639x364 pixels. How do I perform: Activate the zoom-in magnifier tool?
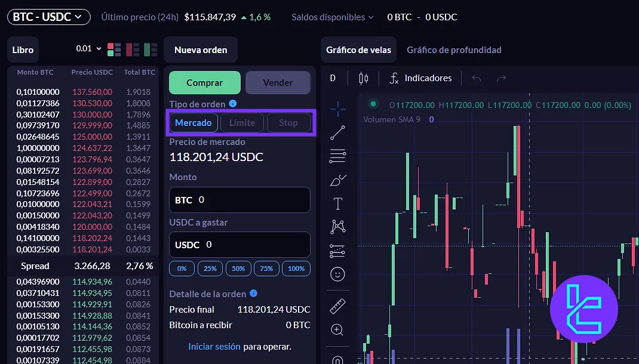click(x=337, y=330)
